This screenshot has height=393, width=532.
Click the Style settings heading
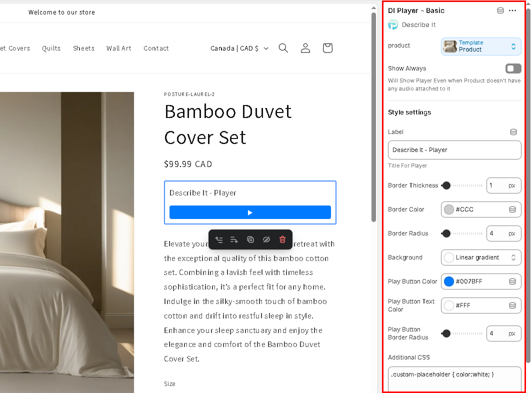click(x=409, y=112)
